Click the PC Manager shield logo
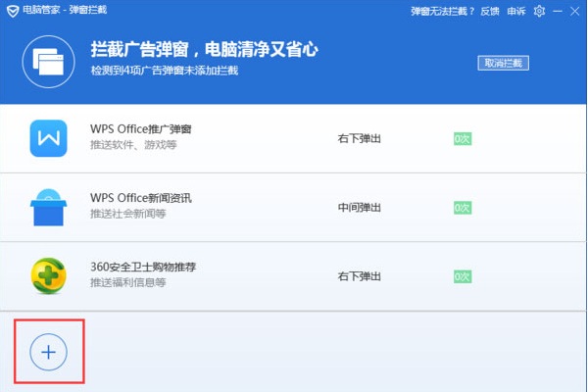The image size is (588, 392). point(13,11)
